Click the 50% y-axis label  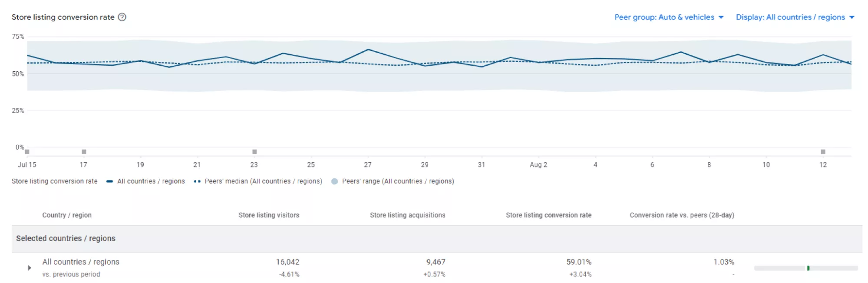tap(18, 74)
